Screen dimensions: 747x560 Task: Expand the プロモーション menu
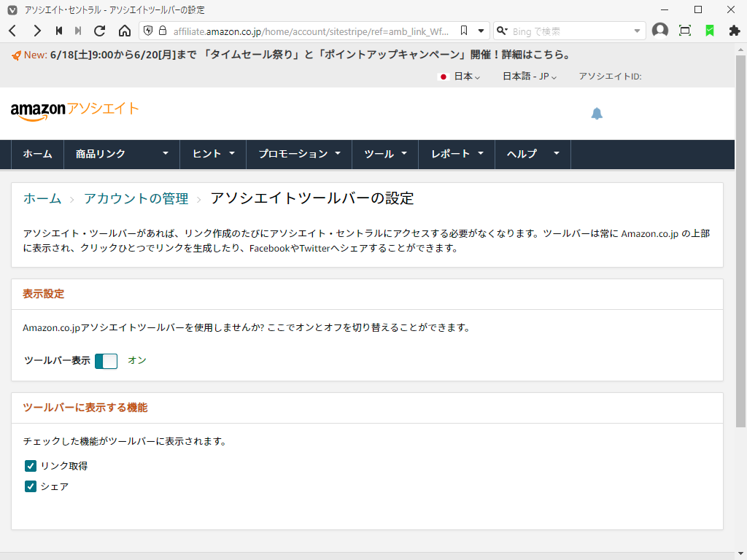coord(299,154)
